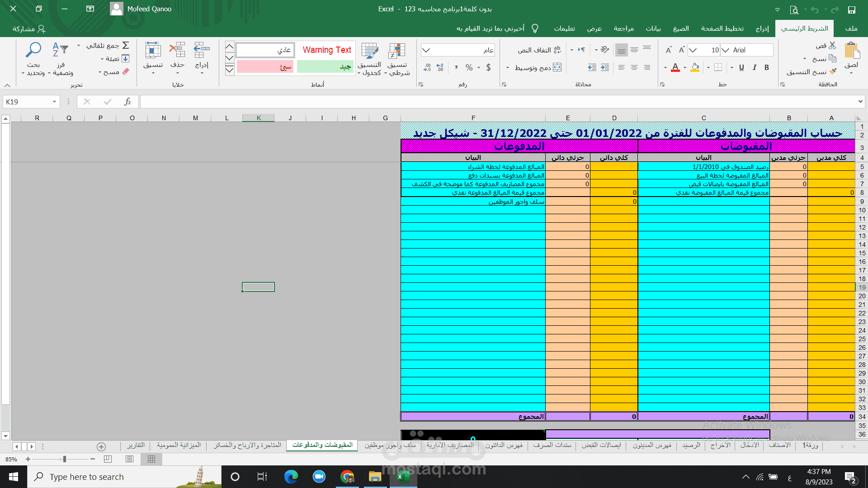Click the Sort and Filter icon
The width and height of the screenshot is (868, 488).
tap(60, 50)
